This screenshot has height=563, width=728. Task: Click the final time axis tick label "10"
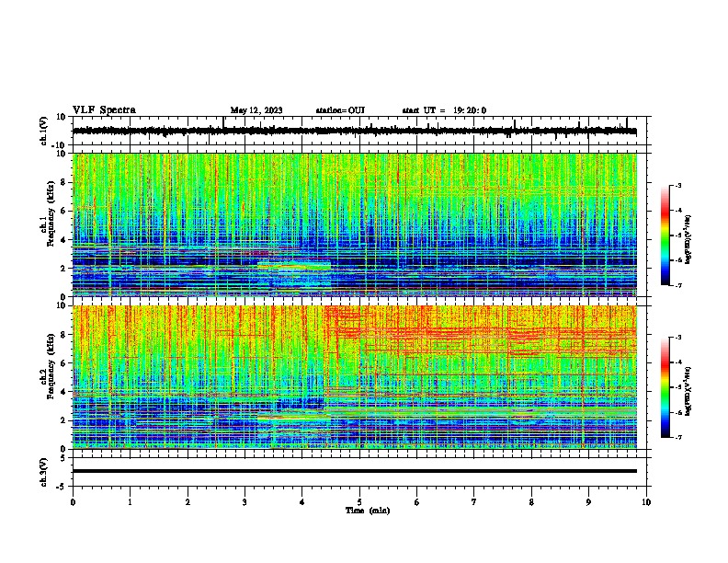pyautogui.click(x=646, y=502)
